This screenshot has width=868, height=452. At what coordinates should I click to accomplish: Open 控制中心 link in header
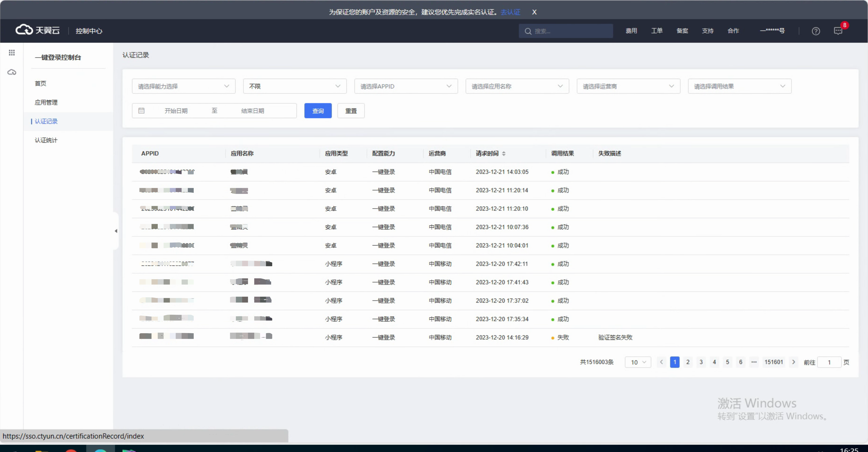pos(89,31)
